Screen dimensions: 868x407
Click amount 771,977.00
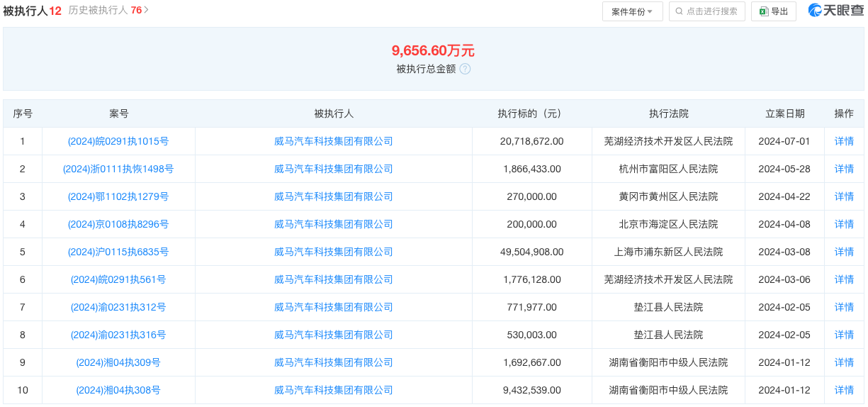tap(531, 307)
